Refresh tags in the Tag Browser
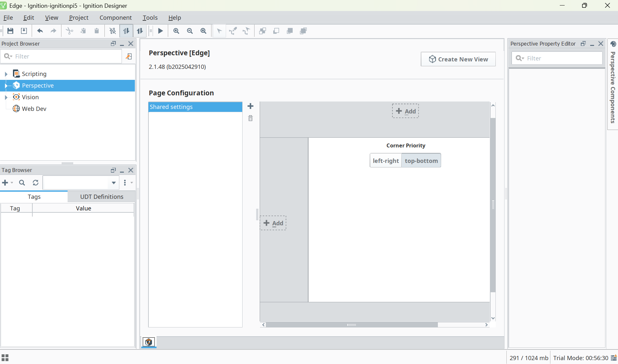 coord(36,183)
